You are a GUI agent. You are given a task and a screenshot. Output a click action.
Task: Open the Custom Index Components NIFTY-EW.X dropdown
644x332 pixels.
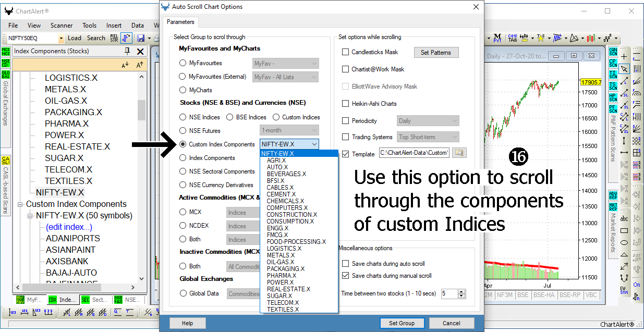click(x=289, y=144)
